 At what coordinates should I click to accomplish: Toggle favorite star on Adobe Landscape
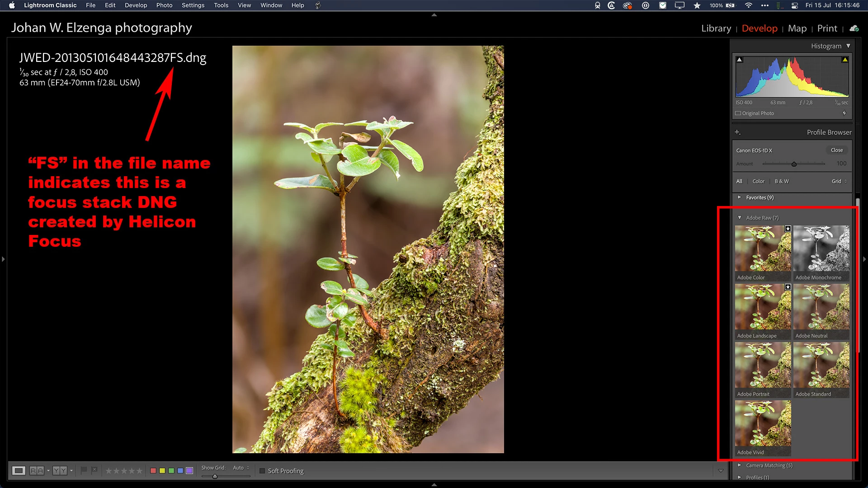[x=788, y=287]
